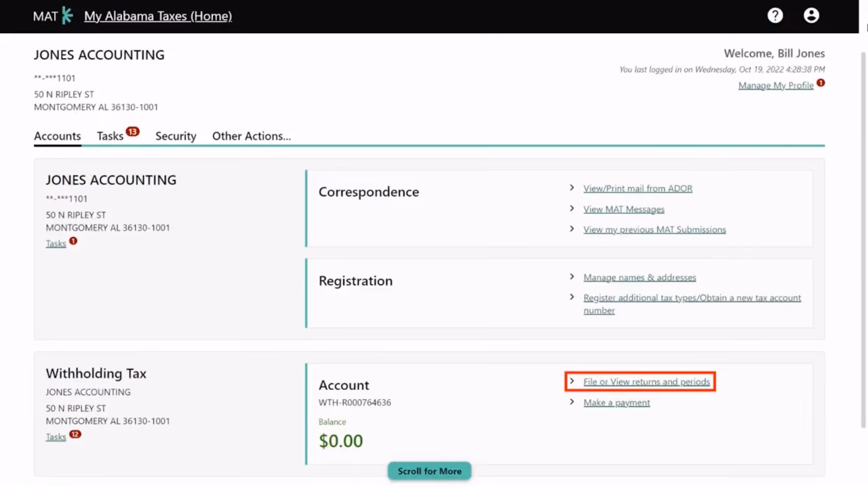
Task: Open View my previous MAT Submissions
Action: [654, 229]
